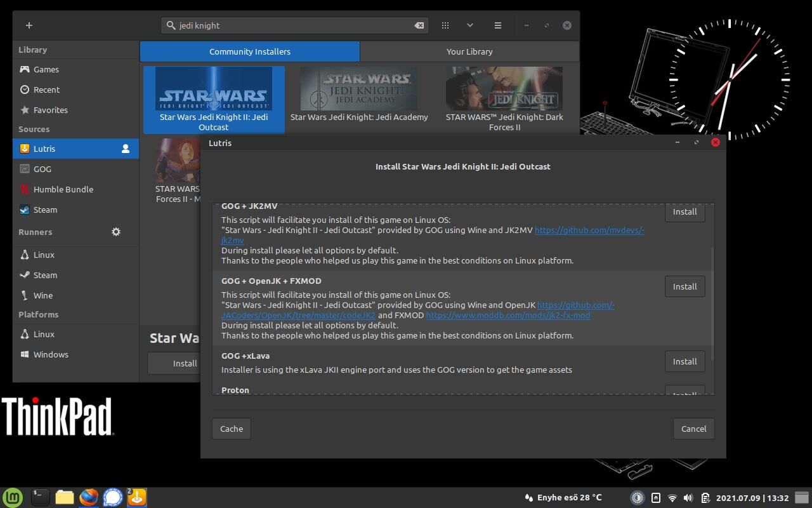Open Recent in the Library sidebar
Screen dimensions: 812x508
(x=75, y=90)
